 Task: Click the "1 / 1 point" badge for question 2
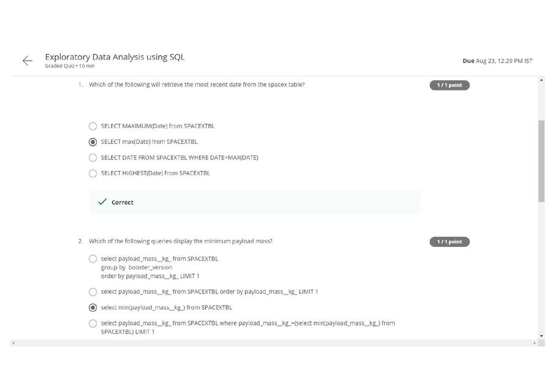450,241
